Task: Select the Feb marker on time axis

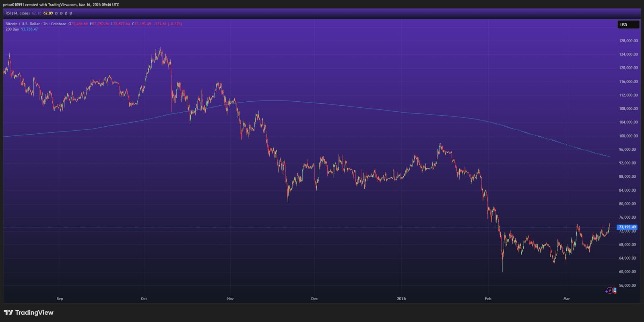Action: tap(488, 299)
